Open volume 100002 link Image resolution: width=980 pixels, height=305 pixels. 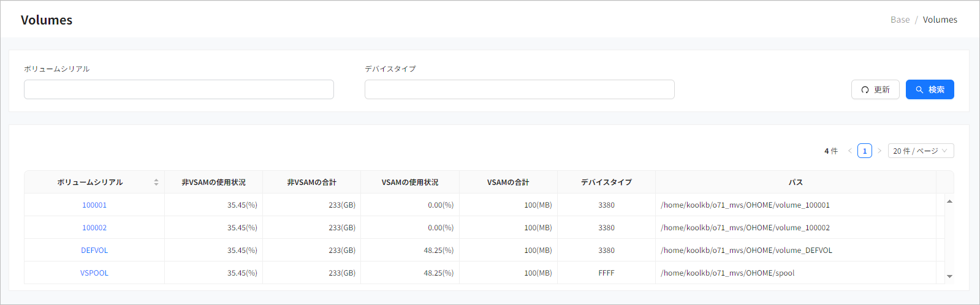point(94,228)
